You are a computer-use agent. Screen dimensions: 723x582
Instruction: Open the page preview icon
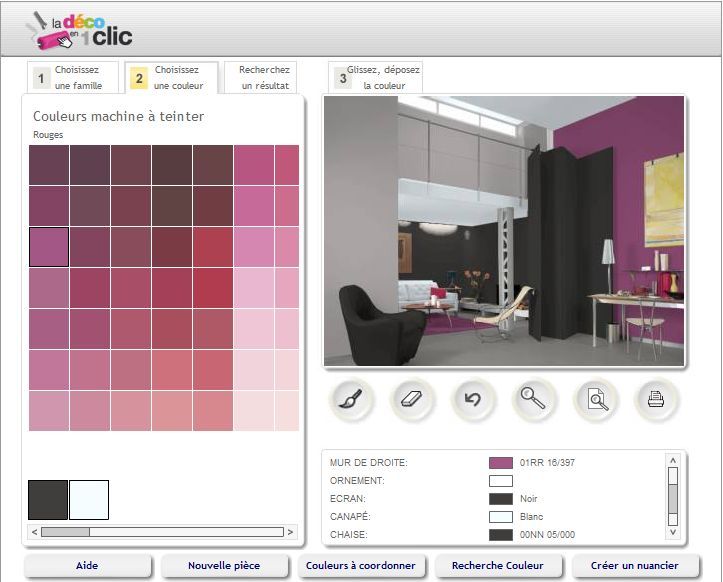pyautogui.click(x=596, y=400)
